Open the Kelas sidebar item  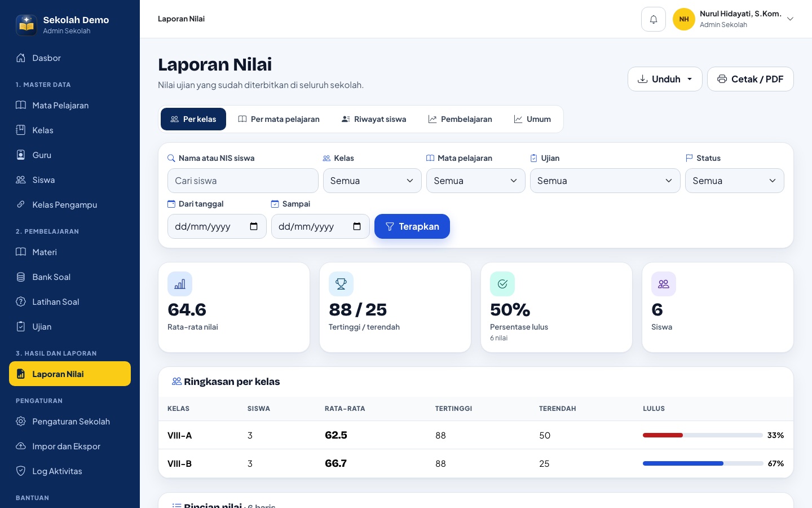click(70, 130)
